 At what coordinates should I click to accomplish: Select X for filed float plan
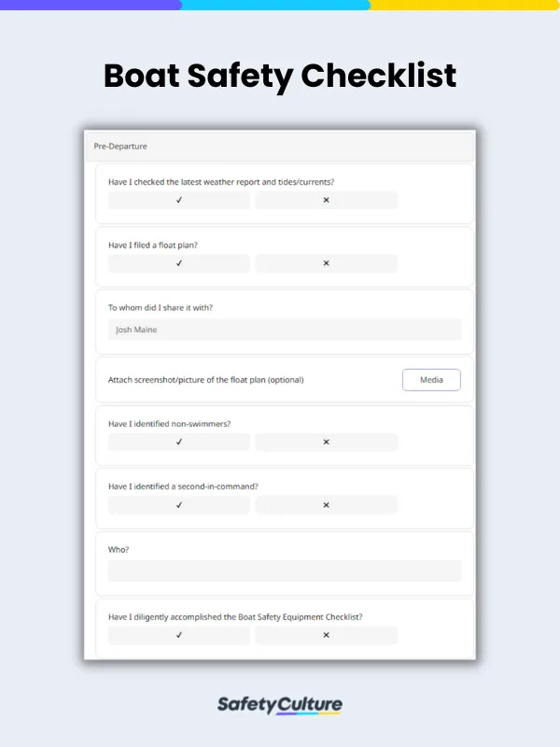pyautogui.click(x=326, y=263)
